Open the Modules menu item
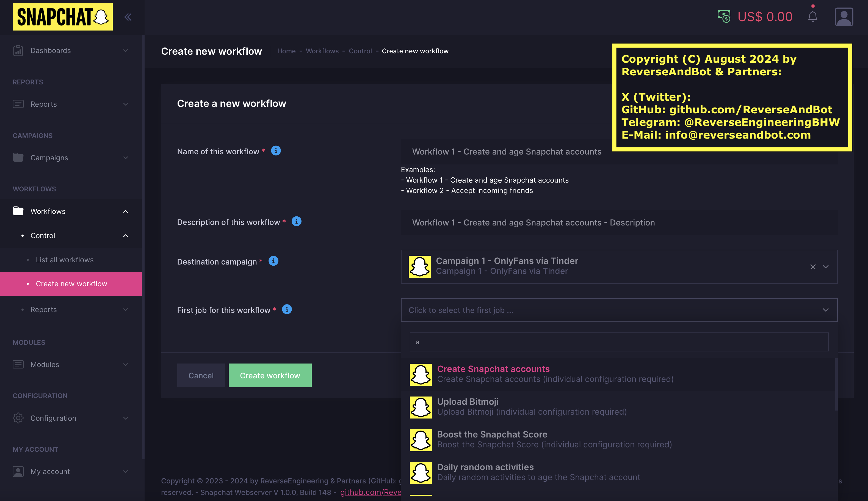The width and height of the screenshot is (868, 501). (x=71, y=364)
